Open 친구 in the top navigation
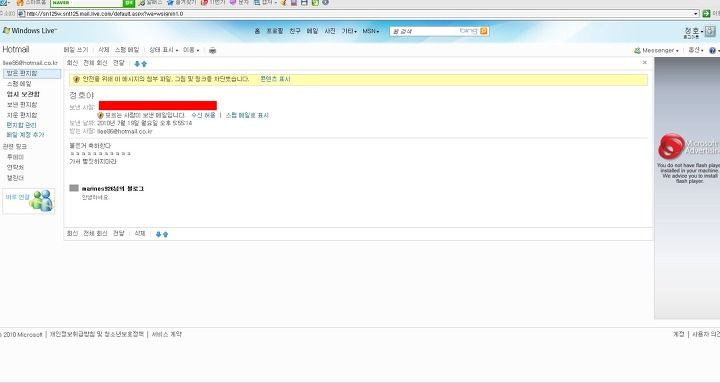This screenshot has height=383, width=720. (x=295, y=31)
